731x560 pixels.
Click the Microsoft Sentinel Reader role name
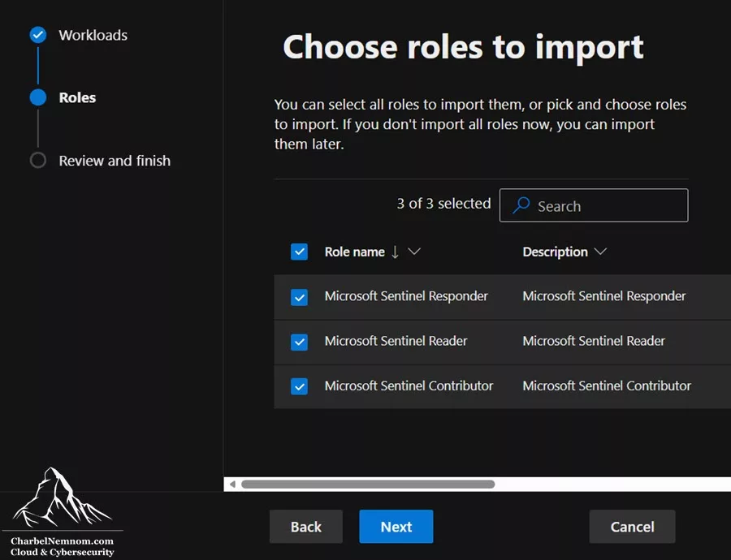[x=396, y=341]
